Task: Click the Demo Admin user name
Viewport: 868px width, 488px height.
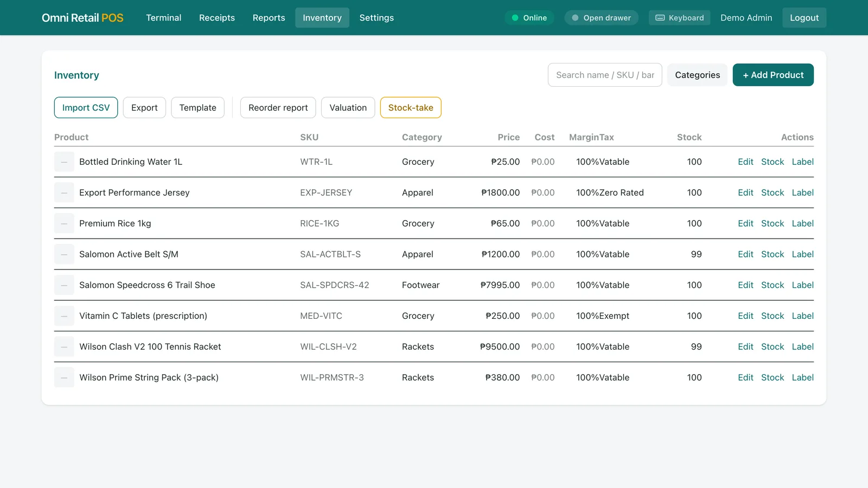Action: (746, 18)
